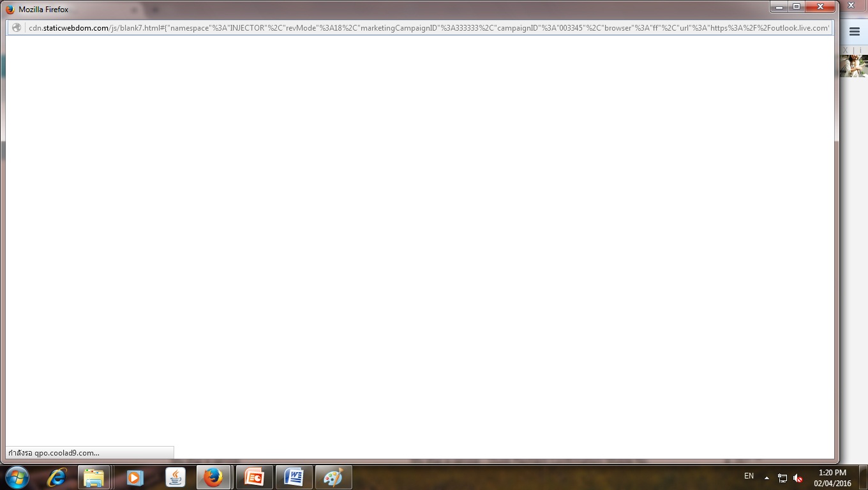This screenshot has width=868, height=490.
Task: Open the background browser hamburger menu
Action: (x=855, y=32)
